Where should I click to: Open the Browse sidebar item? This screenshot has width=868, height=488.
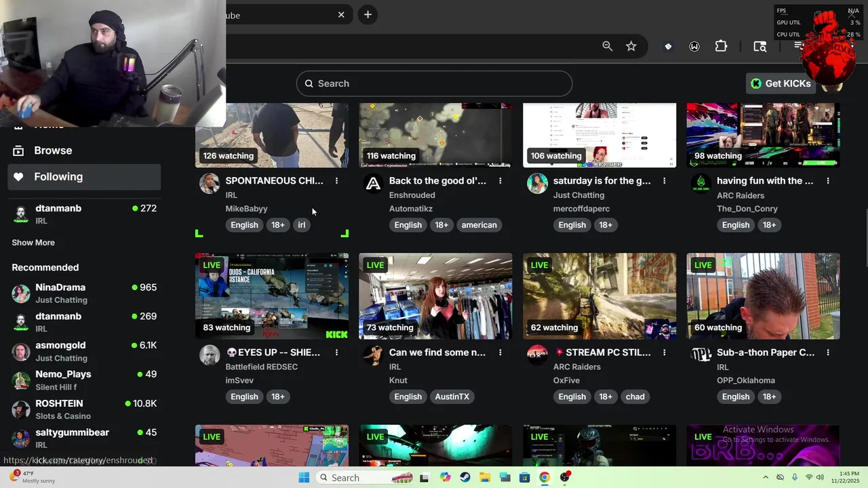(x=84, y=150)
